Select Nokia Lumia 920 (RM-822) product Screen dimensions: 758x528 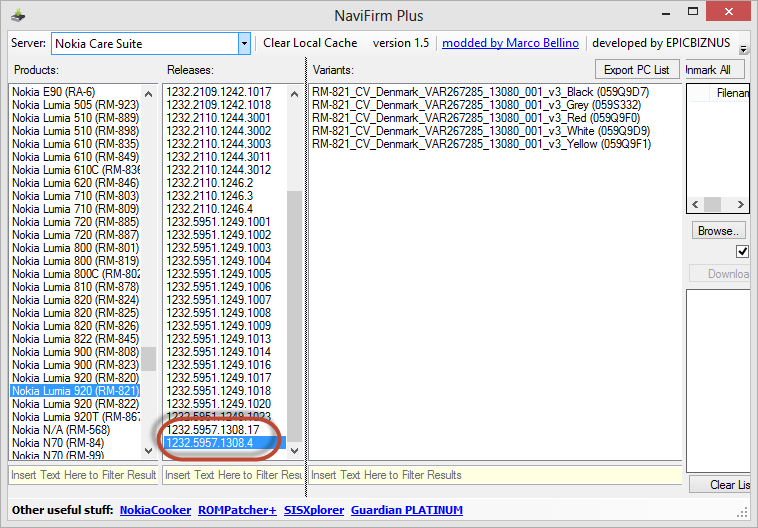click(x=75, y=404)
